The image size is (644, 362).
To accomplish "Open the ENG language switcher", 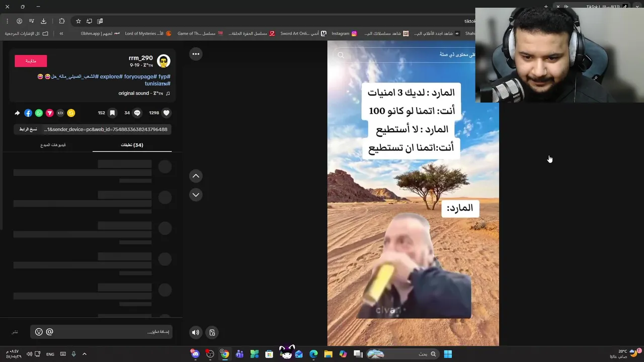I will [x=50, y=354].
